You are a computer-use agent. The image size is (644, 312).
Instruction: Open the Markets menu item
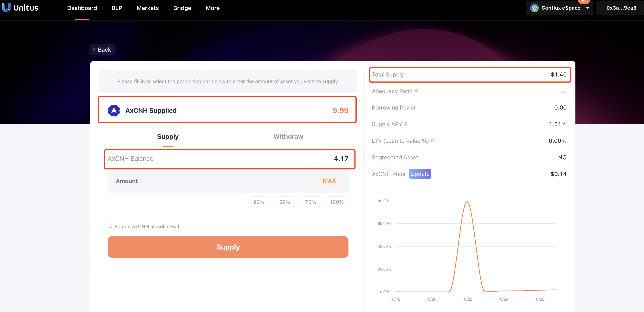tap(148, 8)
